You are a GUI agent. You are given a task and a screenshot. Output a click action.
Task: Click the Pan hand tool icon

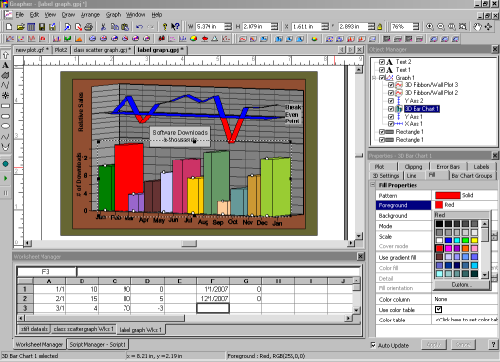click(478, 27)
